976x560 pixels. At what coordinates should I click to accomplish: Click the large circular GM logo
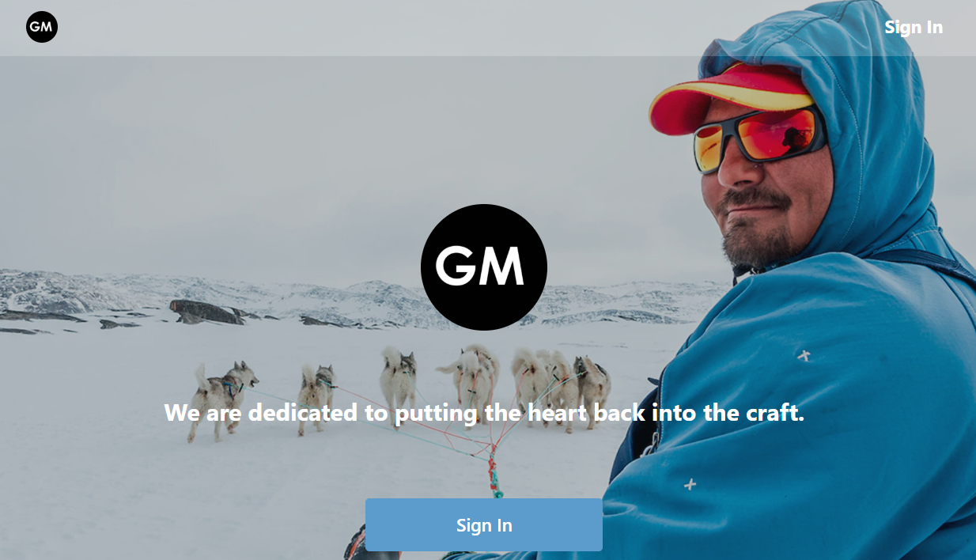click(x=484, y=267)
